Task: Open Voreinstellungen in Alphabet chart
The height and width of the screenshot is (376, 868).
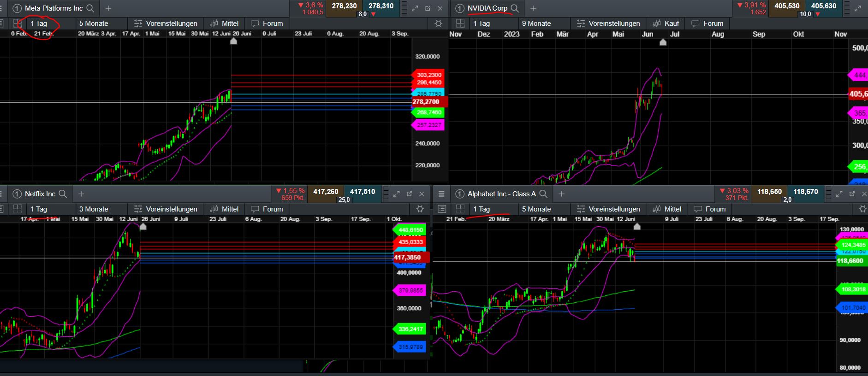Action: 608,209
